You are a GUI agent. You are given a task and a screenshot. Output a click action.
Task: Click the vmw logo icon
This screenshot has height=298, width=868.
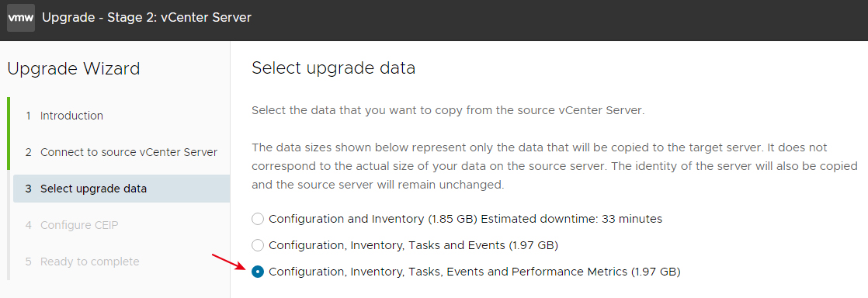click(x=21, y=18)
